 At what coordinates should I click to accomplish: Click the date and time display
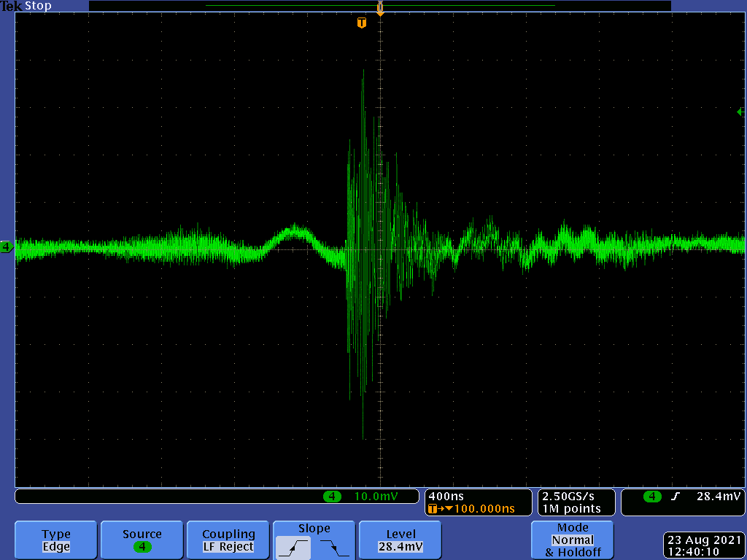point(703,546)
